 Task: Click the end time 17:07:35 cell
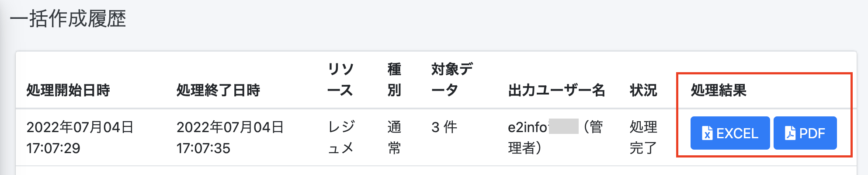coord(203,148)
